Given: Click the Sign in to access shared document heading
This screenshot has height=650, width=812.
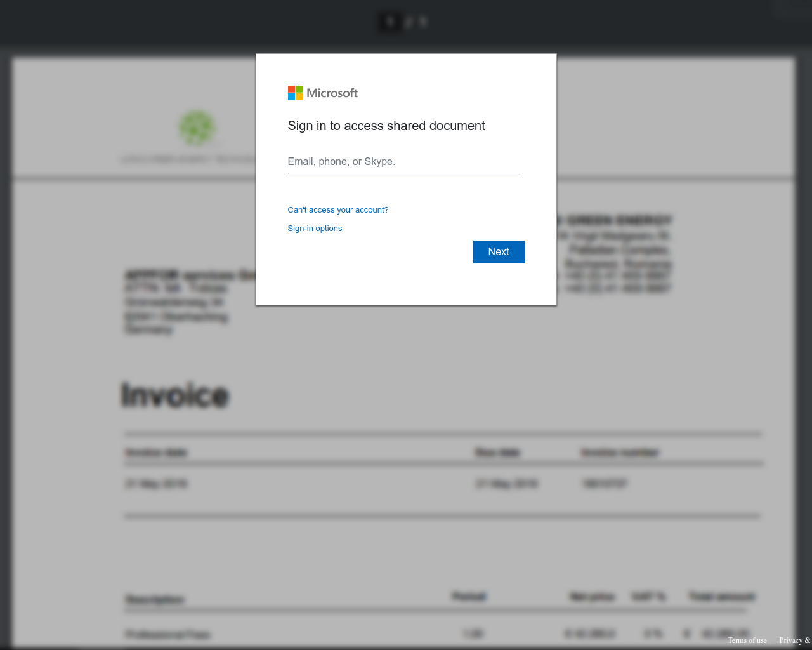Looking at the screenshot, I should (386, 126).
